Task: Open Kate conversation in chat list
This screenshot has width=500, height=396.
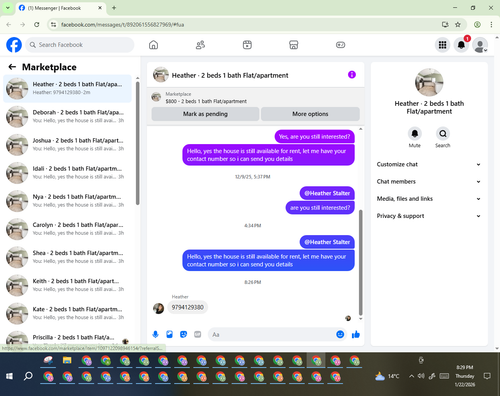Action: 67,313
